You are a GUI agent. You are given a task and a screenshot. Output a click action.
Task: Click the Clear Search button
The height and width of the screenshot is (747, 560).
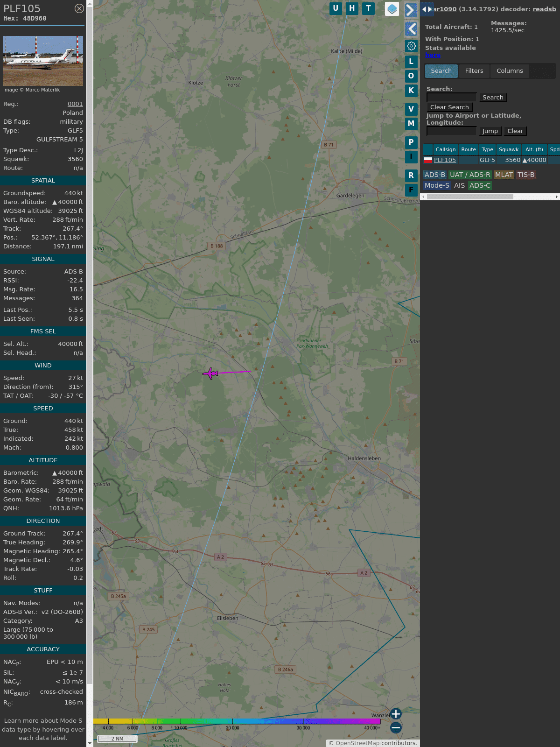pyautogui.click(x=449, y=107)
